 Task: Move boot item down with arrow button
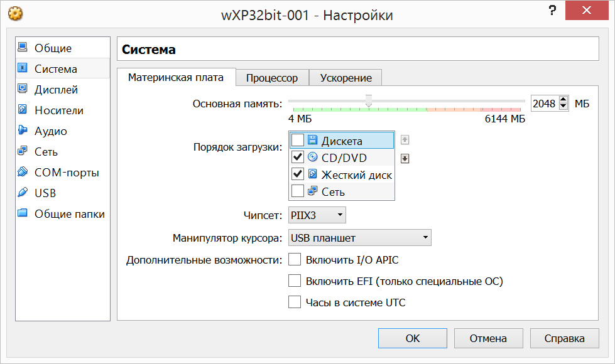pos(405,158)
